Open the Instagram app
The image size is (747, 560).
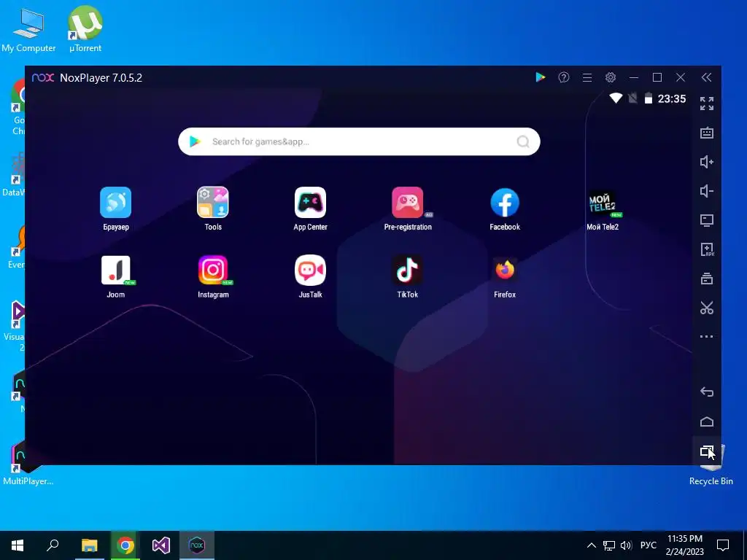213,271
